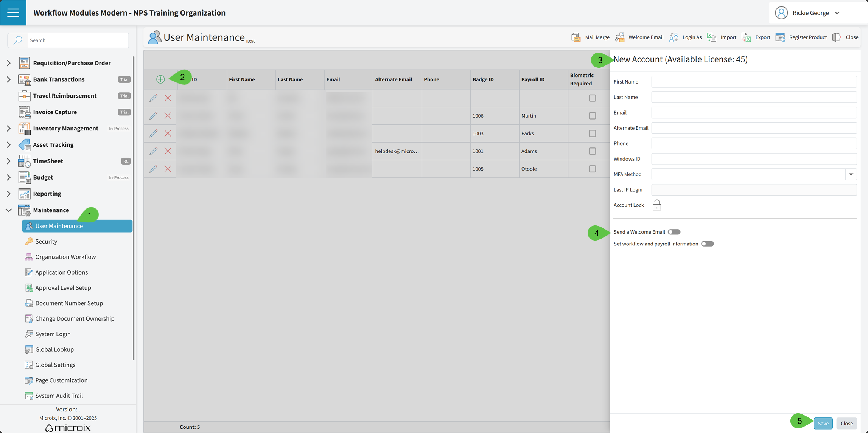This screenshot has width=868, height=433.
Task: Collapse the Maintenance section
Action: pyautogui.click(x=9, y=210)
